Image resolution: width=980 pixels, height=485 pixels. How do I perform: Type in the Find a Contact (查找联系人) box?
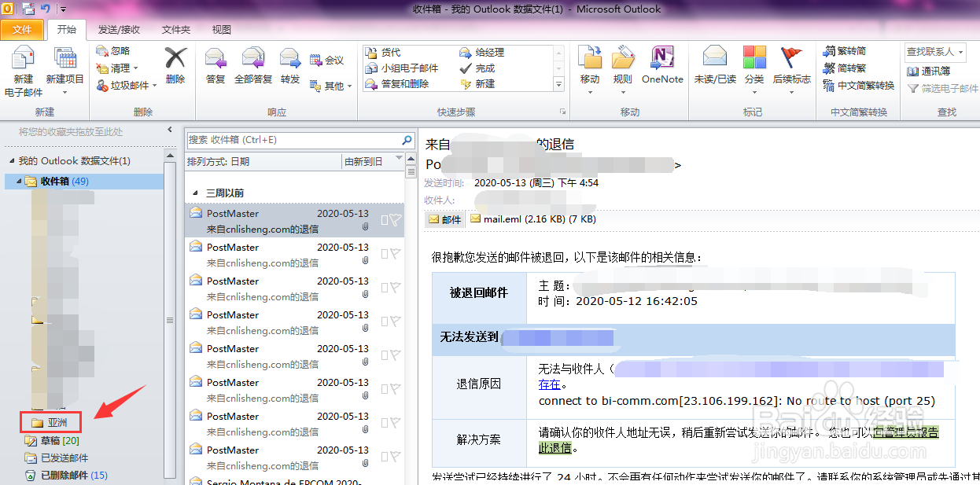coord(936,52)
